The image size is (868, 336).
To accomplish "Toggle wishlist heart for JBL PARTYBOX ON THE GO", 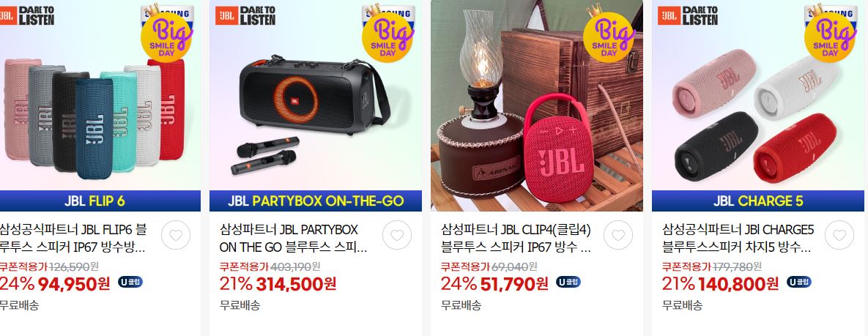I will point(397,235).
